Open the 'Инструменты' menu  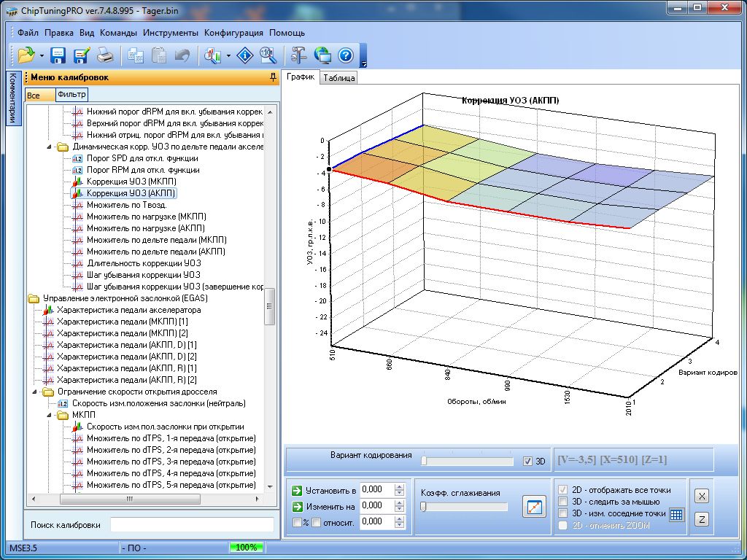171,33
